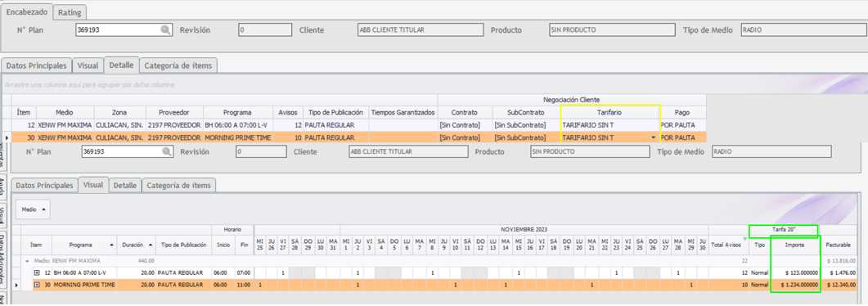This screenshot has height=306, width=868.
Task: Click the Fin column header
Action: click(244, 245)
